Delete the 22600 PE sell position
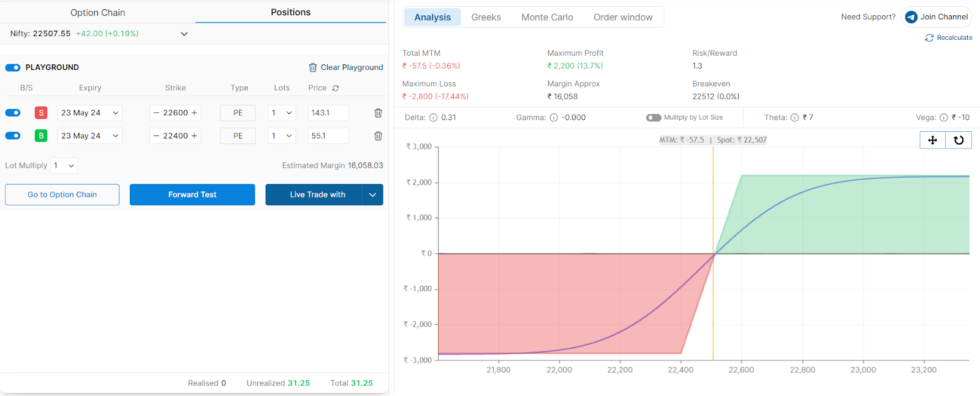 [x=378, y=113]
